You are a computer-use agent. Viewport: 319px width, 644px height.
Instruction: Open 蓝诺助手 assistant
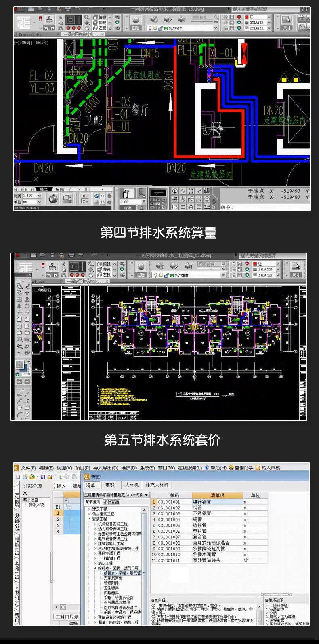coord(241,468)
